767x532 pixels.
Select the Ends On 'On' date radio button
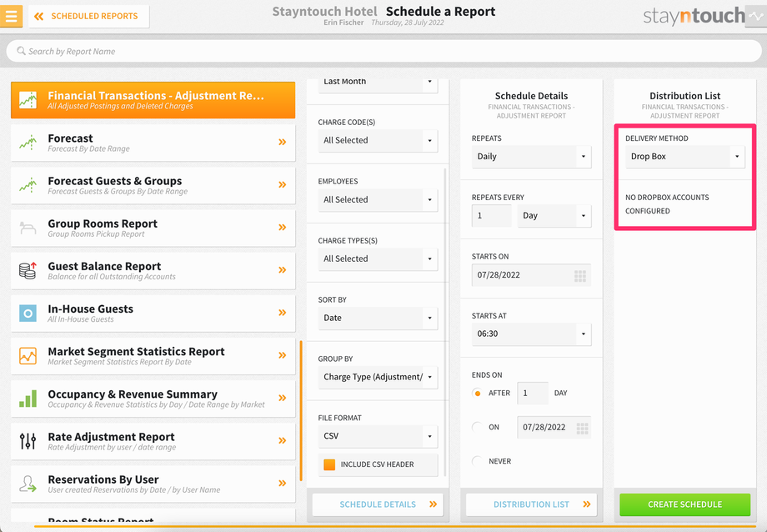(477, 427)
